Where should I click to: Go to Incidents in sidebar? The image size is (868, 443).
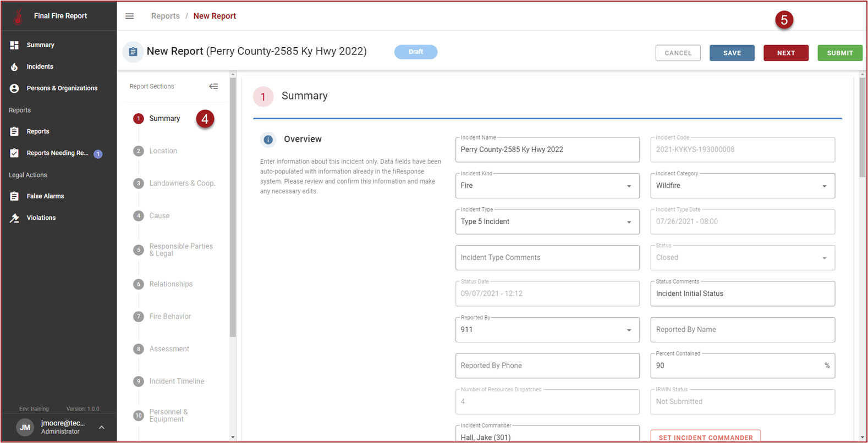pos(40,67)
